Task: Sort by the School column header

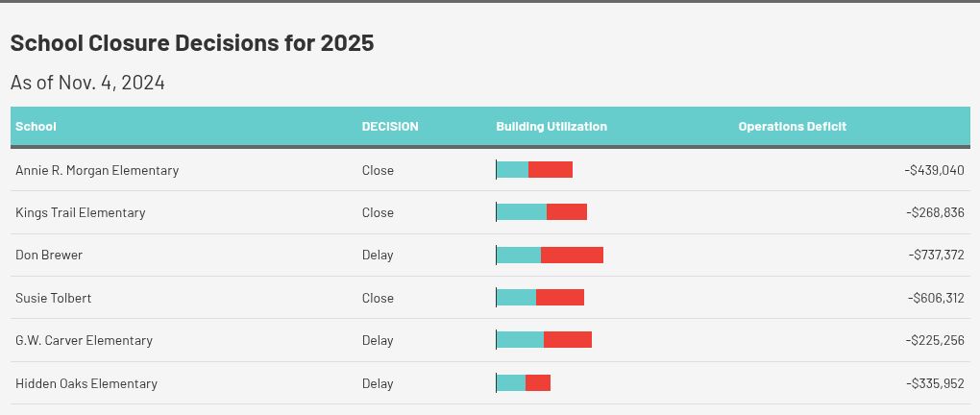Action: pyautogui.click(x=37, y=127)
